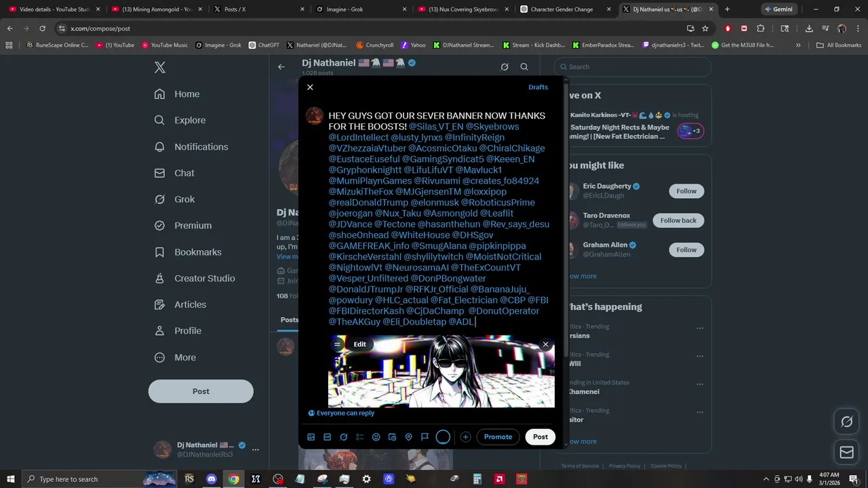This screenshot has height=488, width=868.
Task: Edit the attached image
Action: point(359,344)
